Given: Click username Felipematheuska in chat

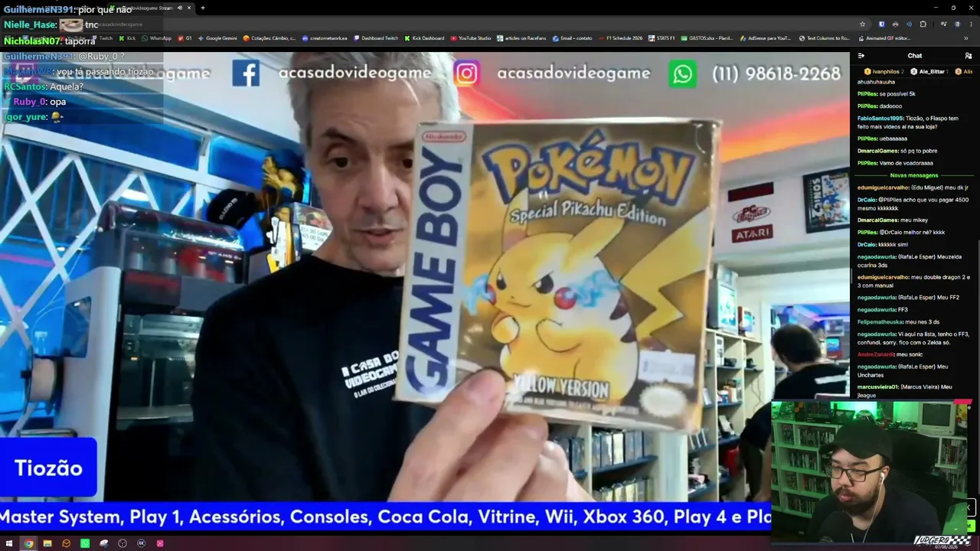Looking at the screenshot, I should tap(880, 322).
